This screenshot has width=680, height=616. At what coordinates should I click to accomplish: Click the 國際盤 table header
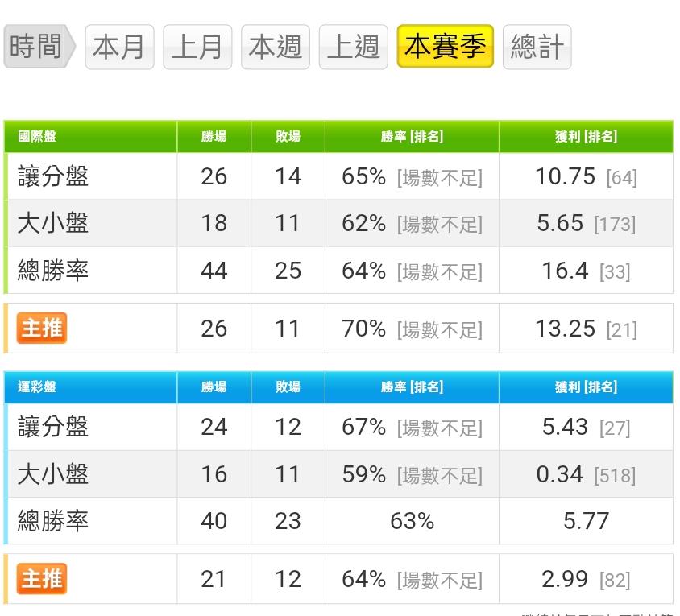point(37,137)
